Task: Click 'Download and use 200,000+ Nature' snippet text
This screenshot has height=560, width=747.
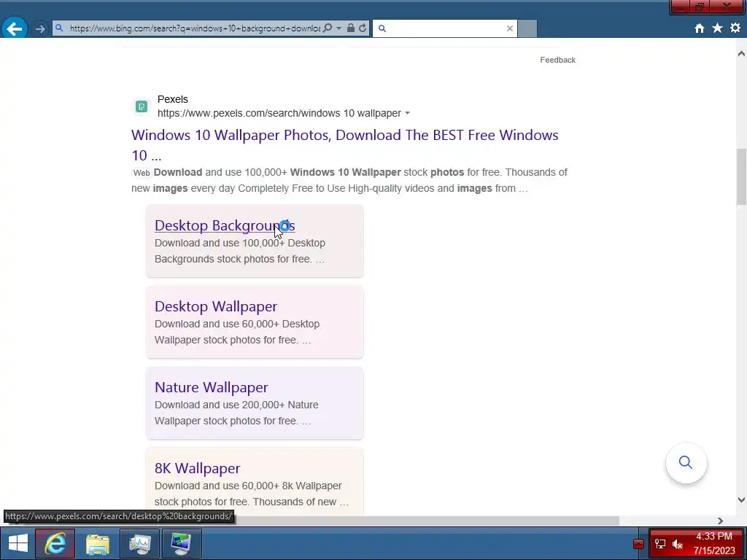Action: 236,405
